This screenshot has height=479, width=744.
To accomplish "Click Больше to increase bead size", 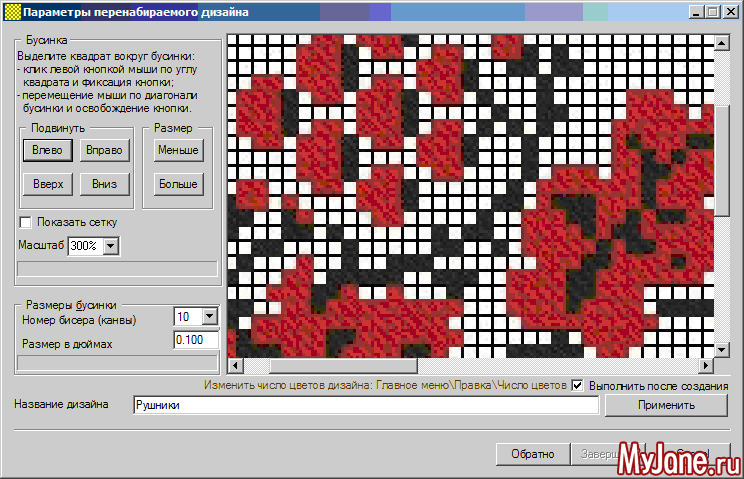I will click(x=178, y=184).
